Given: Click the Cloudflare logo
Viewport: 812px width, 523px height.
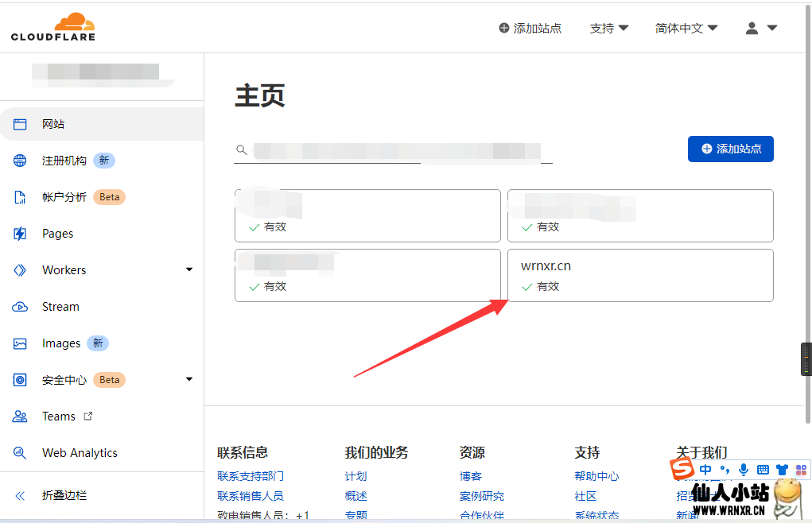Looking at the screenshot, I should tap(52, 27).
